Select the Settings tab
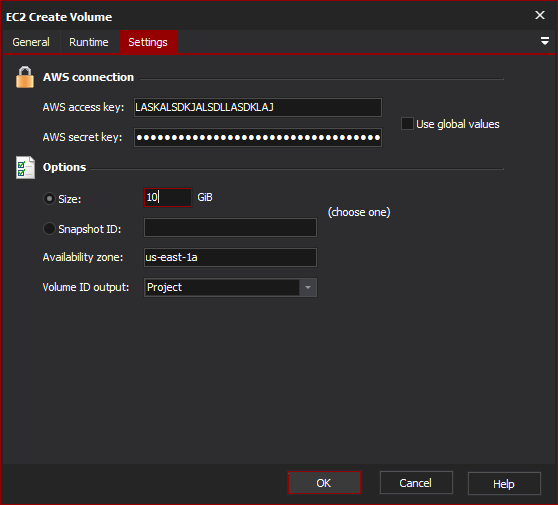 [148, 42]
